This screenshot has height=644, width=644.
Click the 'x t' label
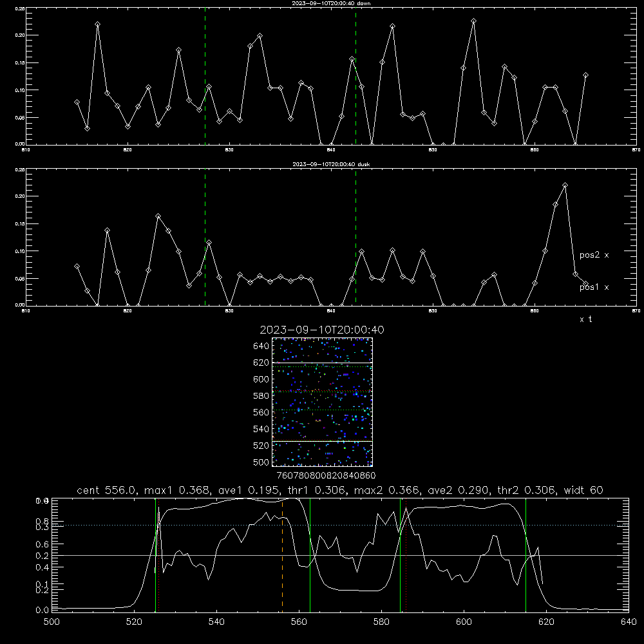585,319
